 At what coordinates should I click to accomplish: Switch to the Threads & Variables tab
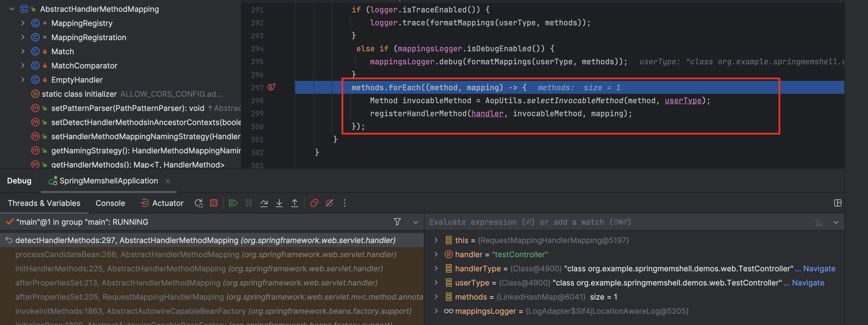[x=44, y=203]
